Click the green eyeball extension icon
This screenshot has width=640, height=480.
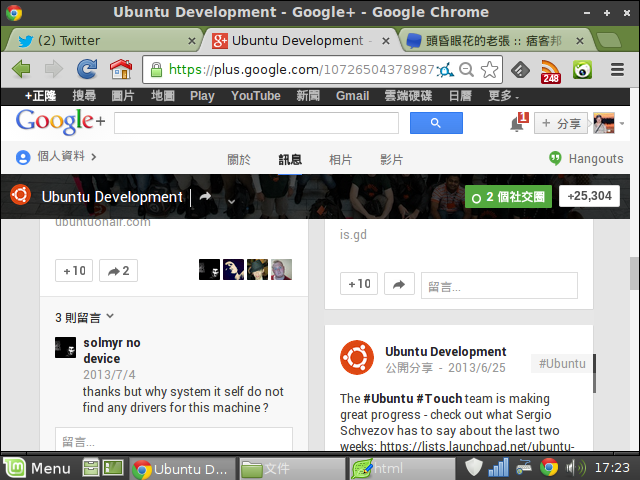pyautogui.click(x=582, y=70)
